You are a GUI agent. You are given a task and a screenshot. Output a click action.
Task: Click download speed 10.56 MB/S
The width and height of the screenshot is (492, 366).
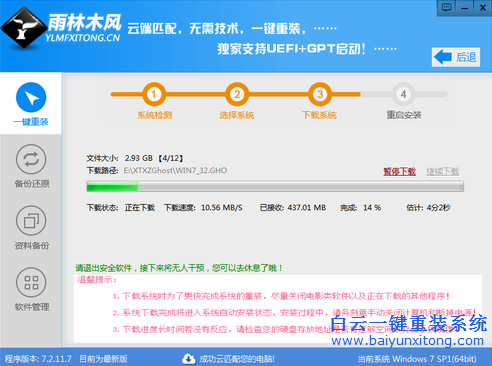pyautogui.click(x=222, y=208)
